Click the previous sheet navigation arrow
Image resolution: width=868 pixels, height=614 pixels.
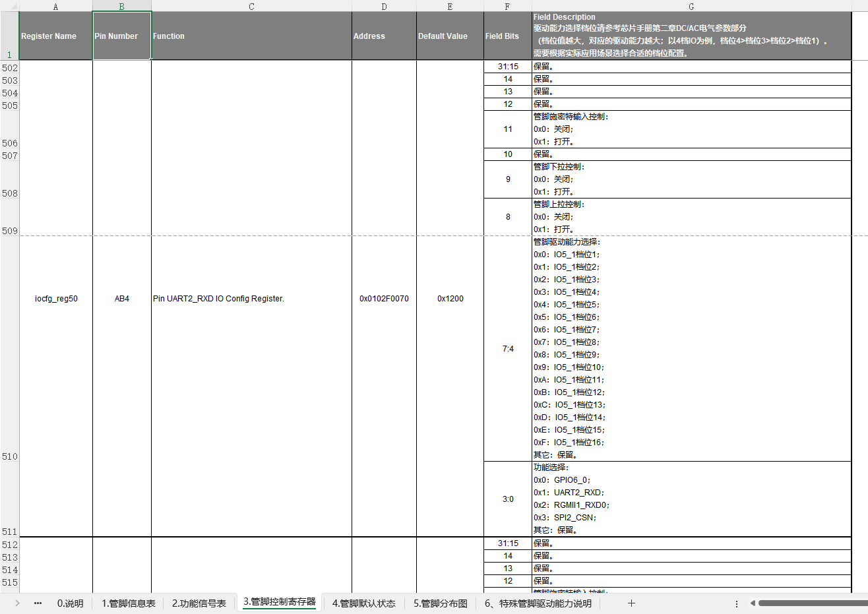[17, 603]
